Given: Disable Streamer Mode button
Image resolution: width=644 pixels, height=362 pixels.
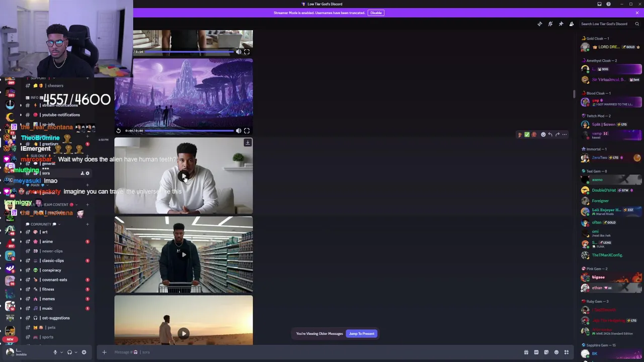Looking at the screenshot, I should 376,13.
